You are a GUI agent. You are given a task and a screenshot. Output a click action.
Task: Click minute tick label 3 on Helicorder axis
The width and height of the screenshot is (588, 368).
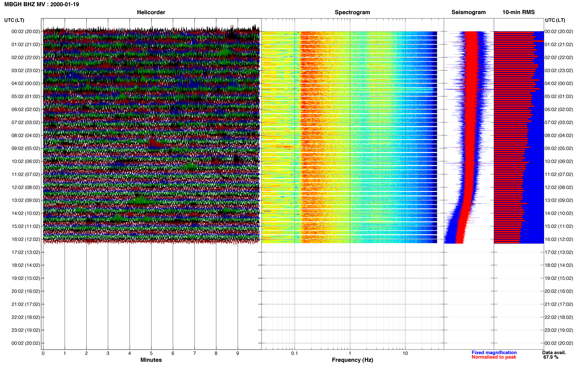(x=108, y=353)
